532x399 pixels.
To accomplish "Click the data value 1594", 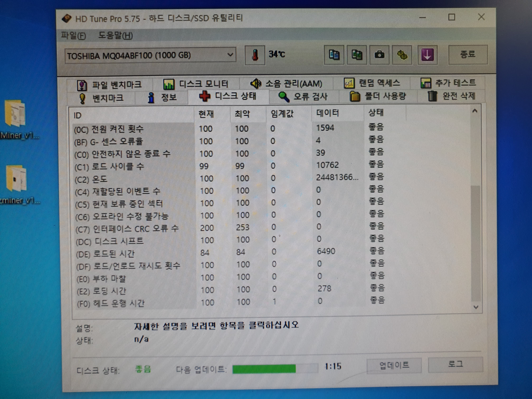I will coord(325,128).
